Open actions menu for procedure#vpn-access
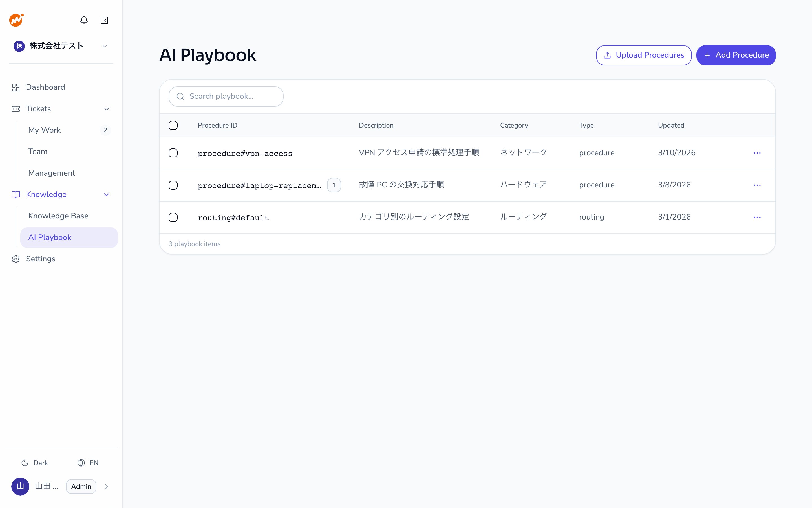Image resolution: width=812 pixels, height=508 pixels. pos(757,153)
